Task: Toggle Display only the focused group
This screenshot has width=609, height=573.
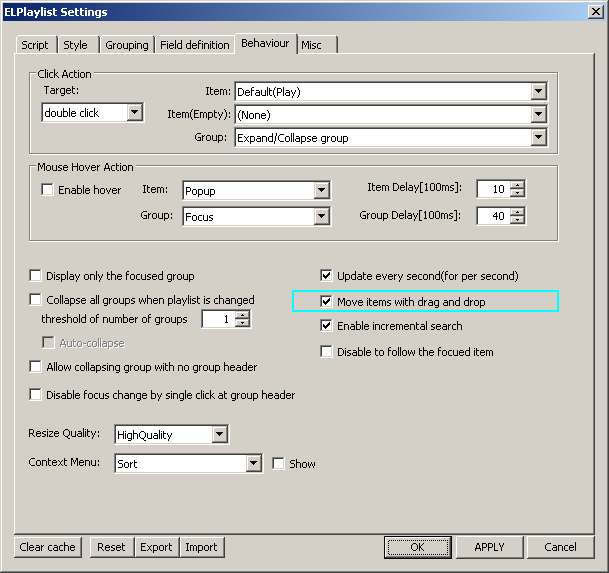Action: click(x=37, y=276)
